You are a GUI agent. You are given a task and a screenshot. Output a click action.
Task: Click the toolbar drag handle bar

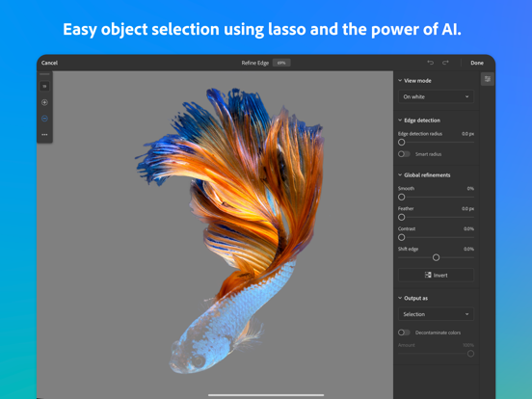pyautogui.click(x=44, y=74)
